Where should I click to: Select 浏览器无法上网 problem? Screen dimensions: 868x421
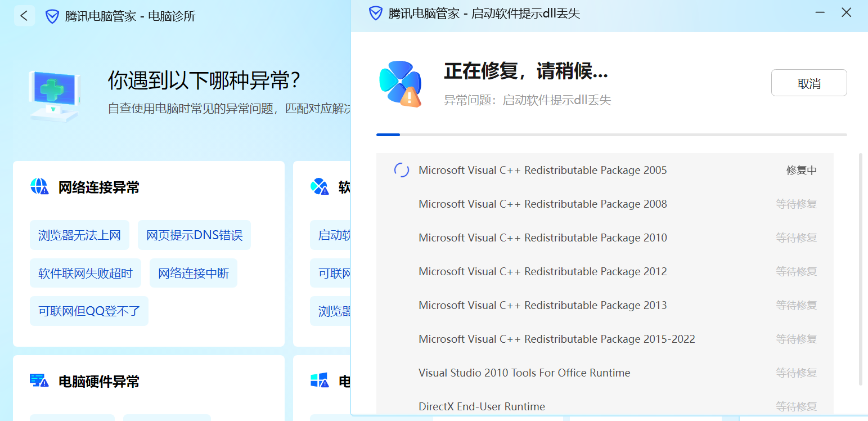[79, 235]
